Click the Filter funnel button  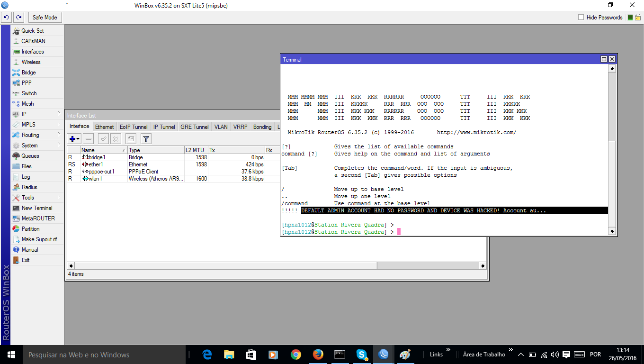point(146,139)
